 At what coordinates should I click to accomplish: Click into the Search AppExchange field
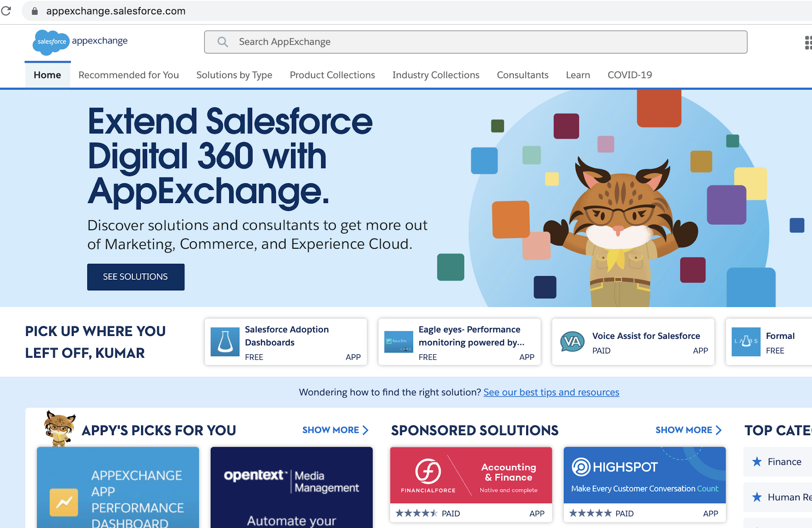click(x=476, y=42)
